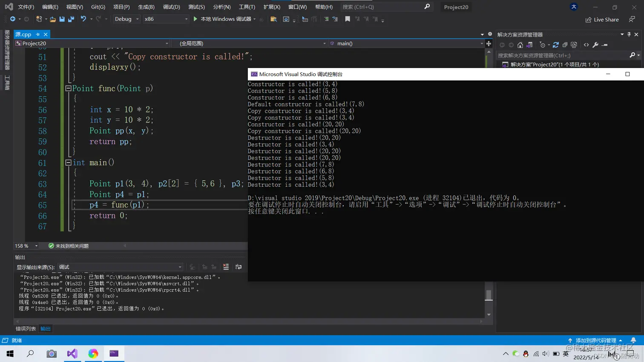Click 添加到源代码管理 in status bar
This screenshot has height=362, width=644.
(x=595, y=340)
